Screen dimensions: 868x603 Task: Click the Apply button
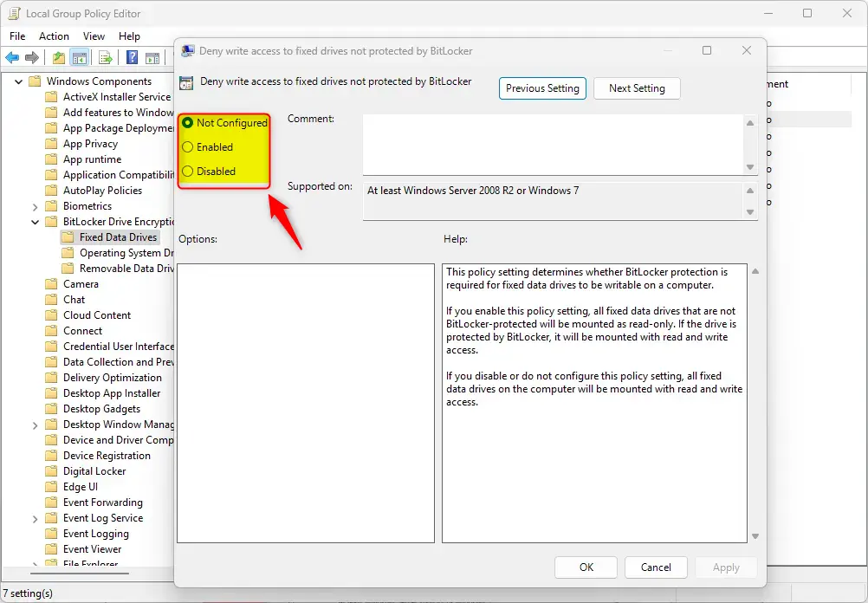[x=726, y=567]
